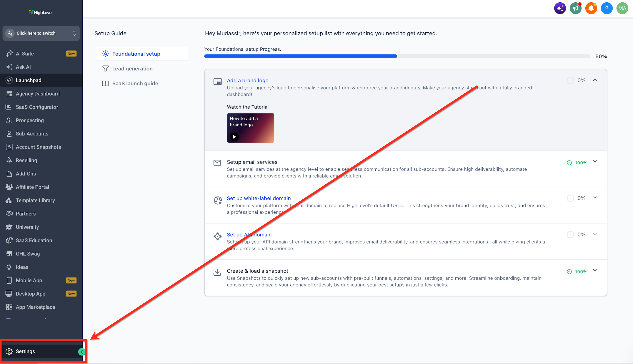Click the Set up API domain link

pos(249,235)
